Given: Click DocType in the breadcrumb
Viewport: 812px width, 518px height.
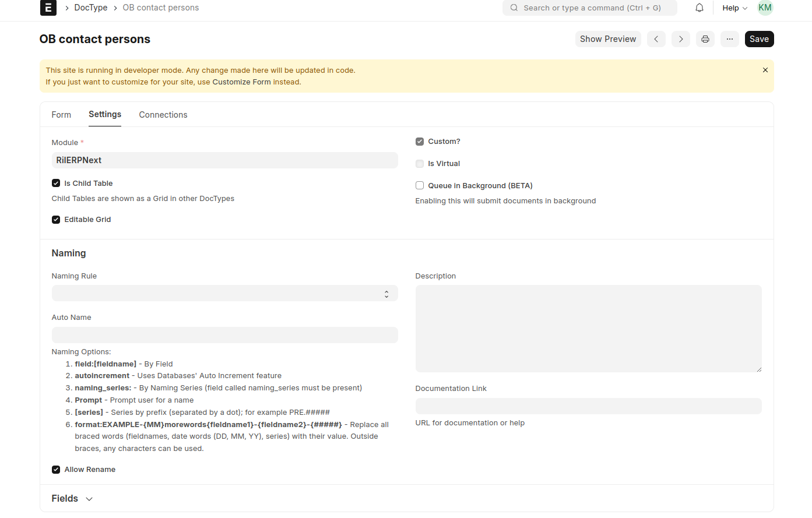Looking at the screenshot, I should (91, 8).
